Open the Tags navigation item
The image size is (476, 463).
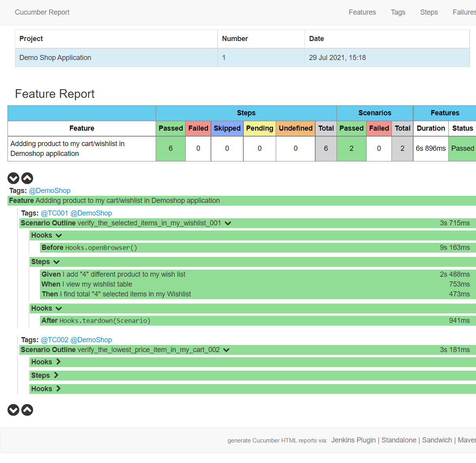(398, 12)
